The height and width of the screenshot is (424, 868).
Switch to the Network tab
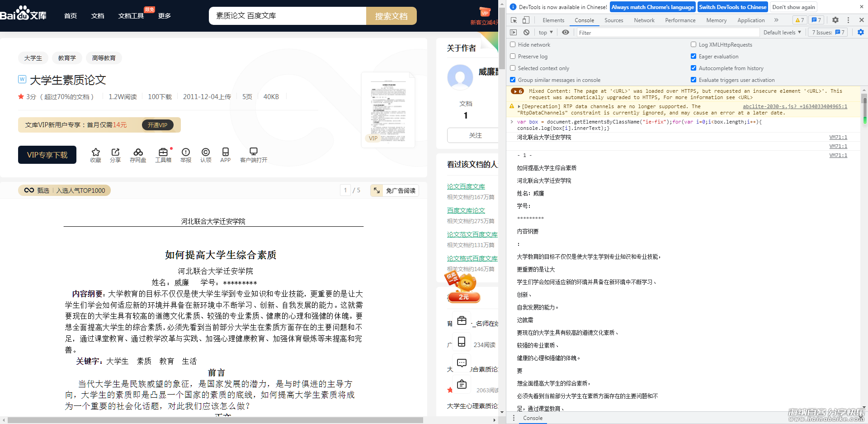point(644,20)
